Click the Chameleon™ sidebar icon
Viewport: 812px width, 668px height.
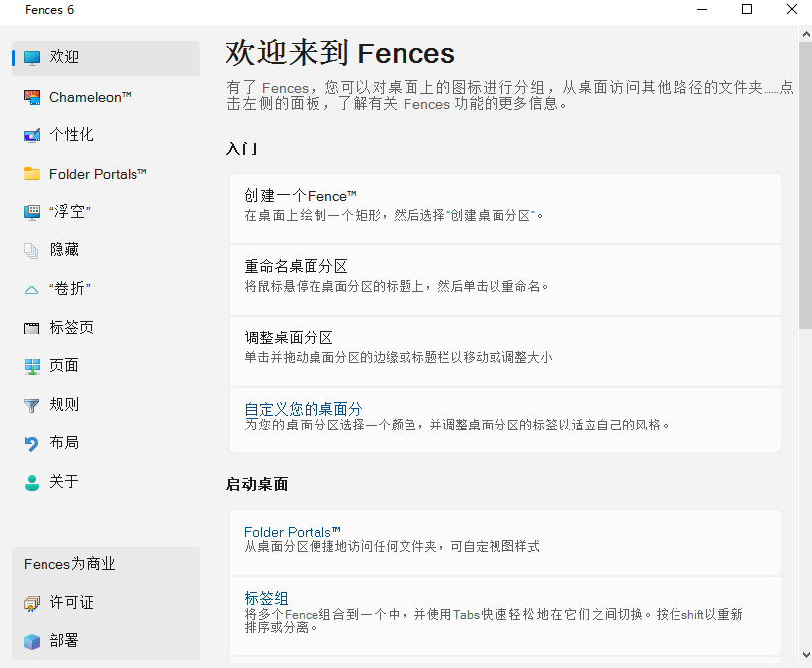click(32, 97)
